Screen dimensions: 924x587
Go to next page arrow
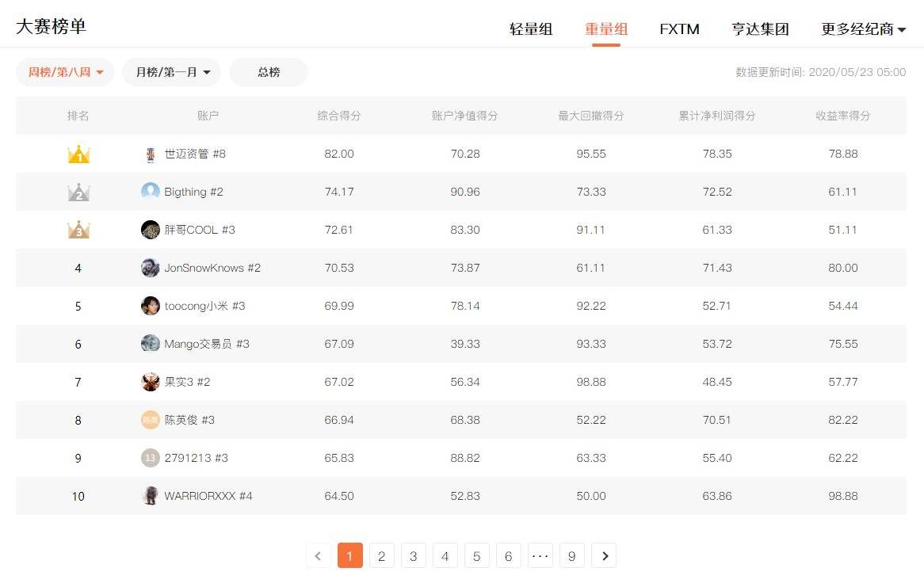pyautogui.click(x=604, y=556)
